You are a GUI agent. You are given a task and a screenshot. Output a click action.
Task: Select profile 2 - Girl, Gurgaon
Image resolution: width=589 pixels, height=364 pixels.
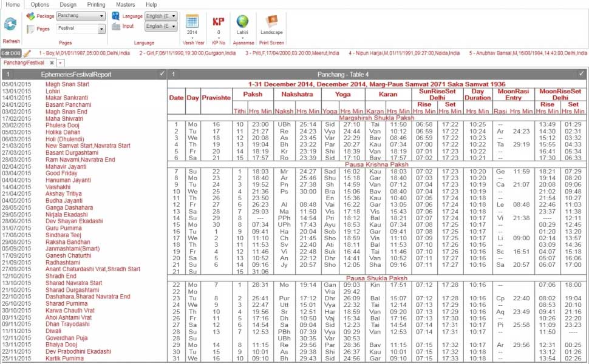coord(188,53)
